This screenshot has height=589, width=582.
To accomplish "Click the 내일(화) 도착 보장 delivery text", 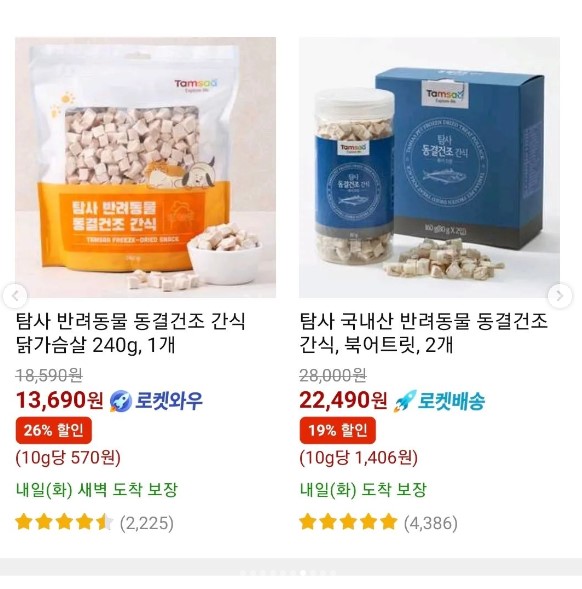I will coord(363,490).
